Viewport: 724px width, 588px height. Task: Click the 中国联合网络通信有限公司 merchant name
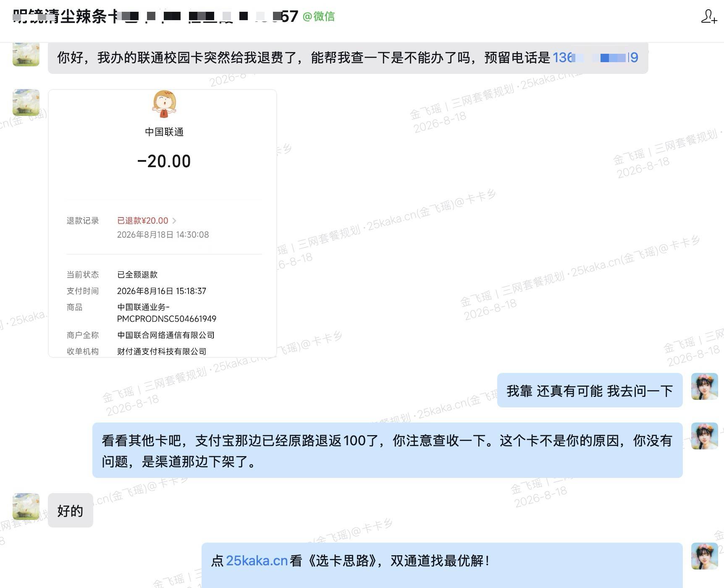[166, 335]
